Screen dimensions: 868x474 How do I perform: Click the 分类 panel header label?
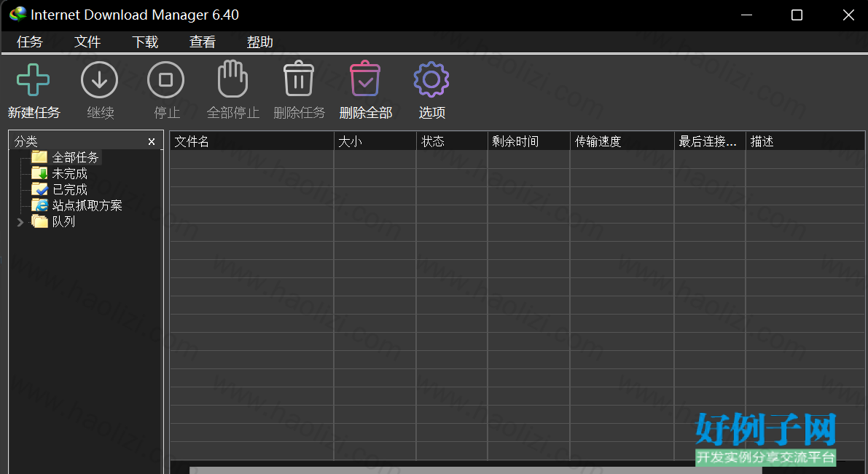[26, 141]
